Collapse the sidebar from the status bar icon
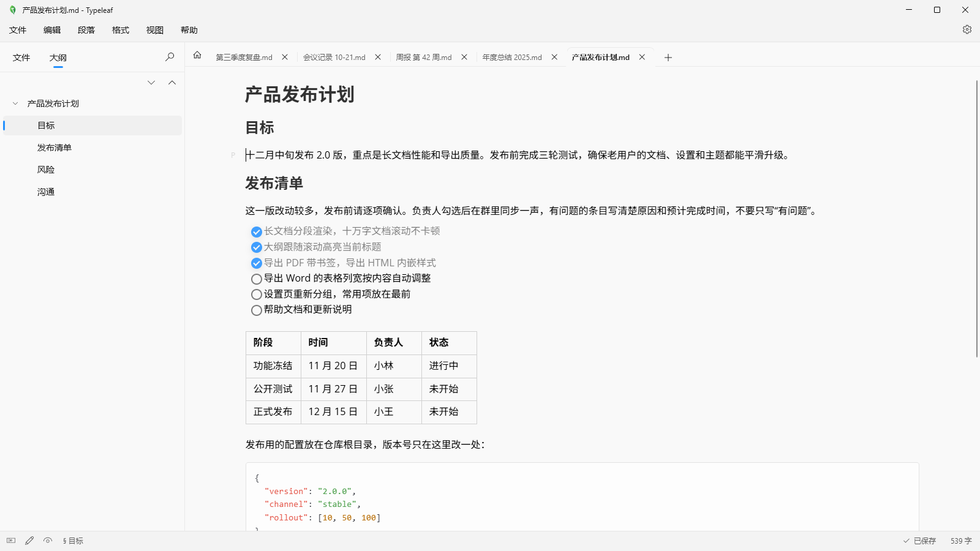980x551 pixels. point(11,541)
